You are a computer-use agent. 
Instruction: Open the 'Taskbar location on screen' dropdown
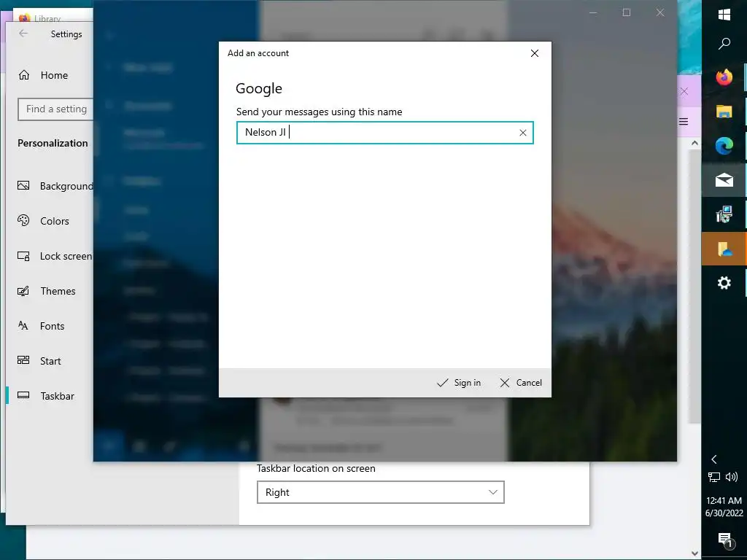(381, 492)
